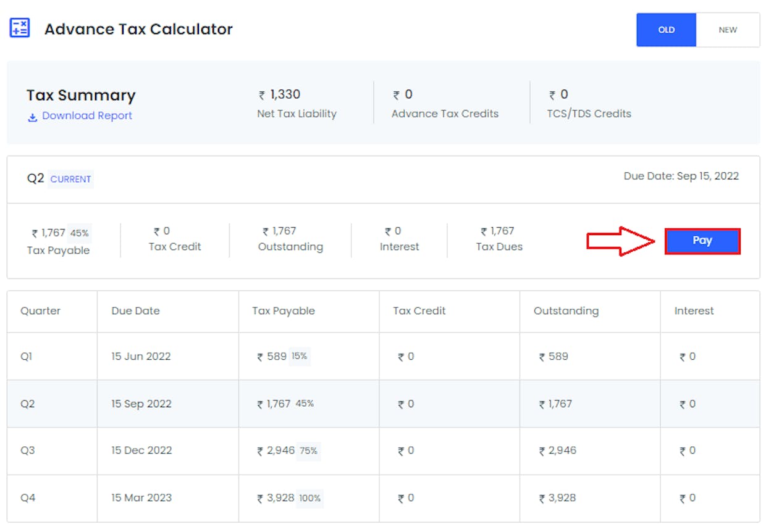
Task: Click the 45% badge in Q2 summary card
Action: tap(80, 233)
